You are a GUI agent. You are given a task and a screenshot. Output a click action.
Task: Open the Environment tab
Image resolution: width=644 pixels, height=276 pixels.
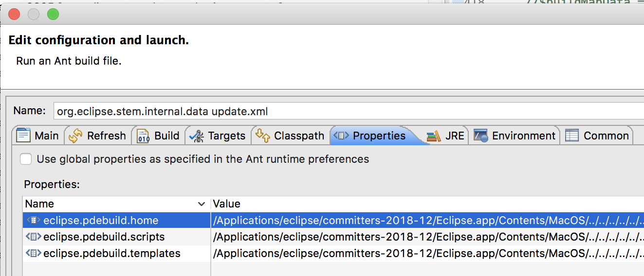[523, 136]
